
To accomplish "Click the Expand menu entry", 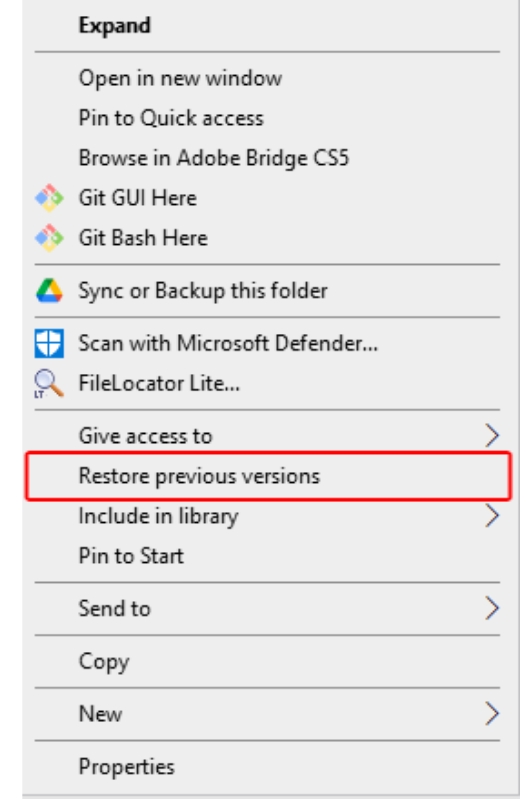I will coord(268,25).
